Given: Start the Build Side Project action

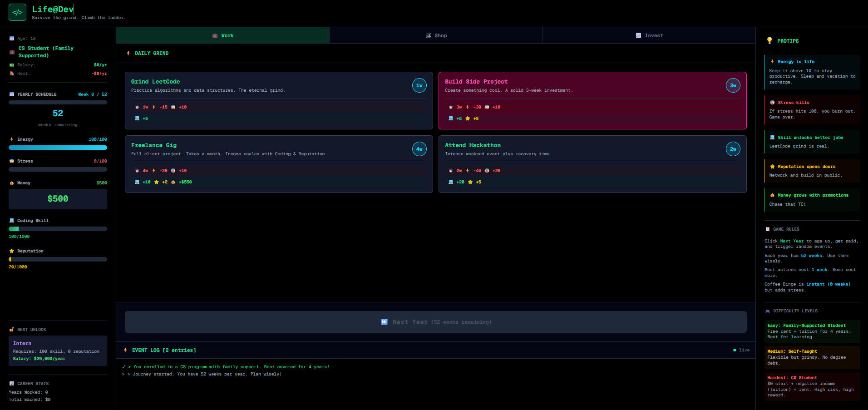Looking at the screenshot, I should pos(592,100).
